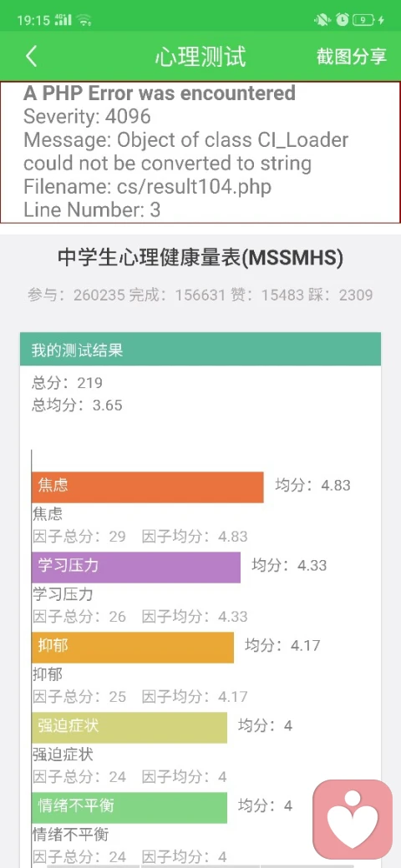Tap the 中学生心理健康量表(MSSMHS) title
The image size is (401, 868).
point(200,257)
